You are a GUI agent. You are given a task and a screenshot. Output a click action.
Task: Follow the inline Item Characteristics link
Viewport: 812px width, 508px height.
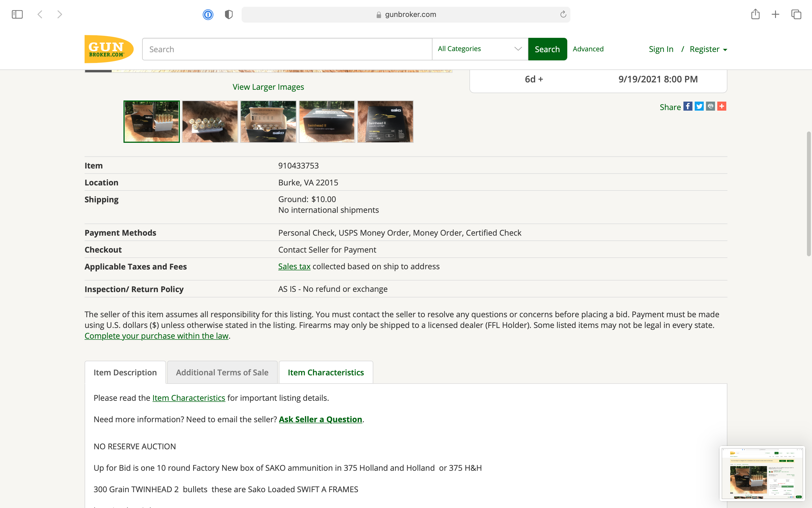pyautogui.click(x=189, y=398)
